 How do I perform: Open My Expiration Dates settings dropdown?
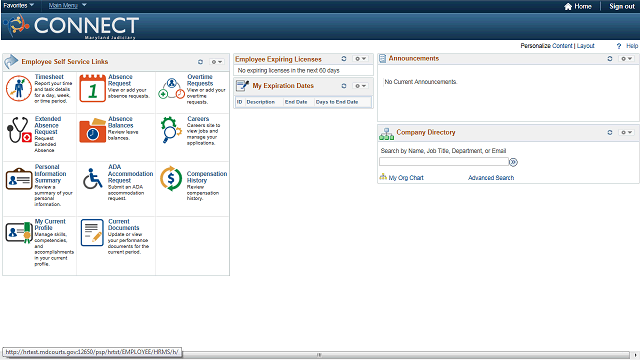tap(360, 86)
